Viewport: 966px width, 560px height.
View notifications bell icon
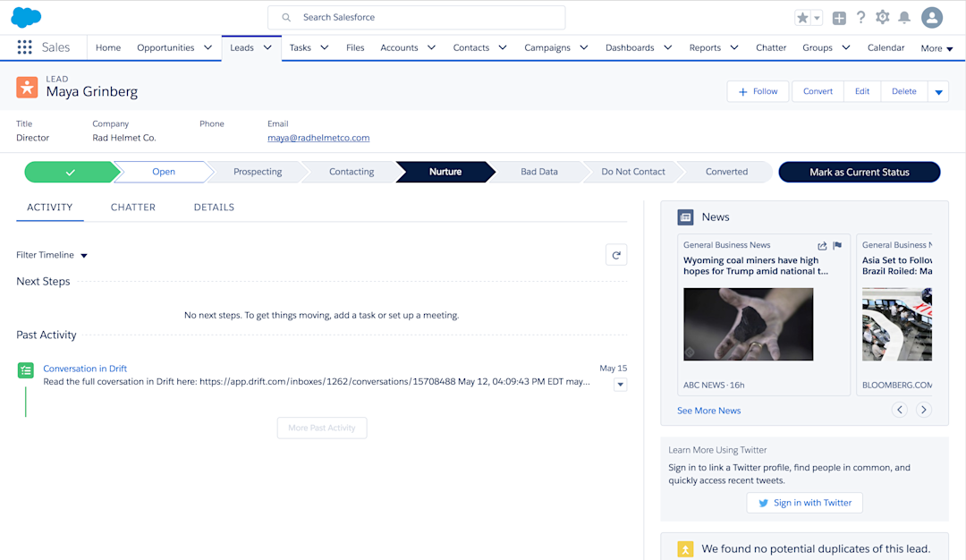tap(903, 17)
